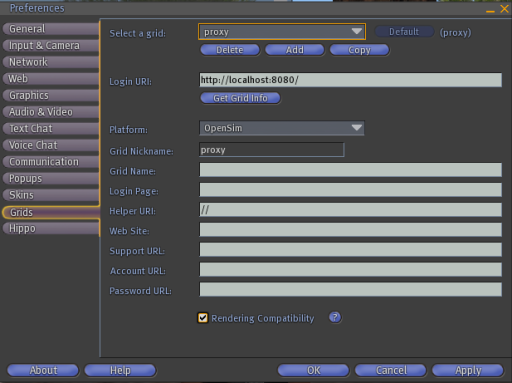This screenshot has width=512, height=383.
Task: Switch to Input & Camera tab
Action: click(51, 46)
